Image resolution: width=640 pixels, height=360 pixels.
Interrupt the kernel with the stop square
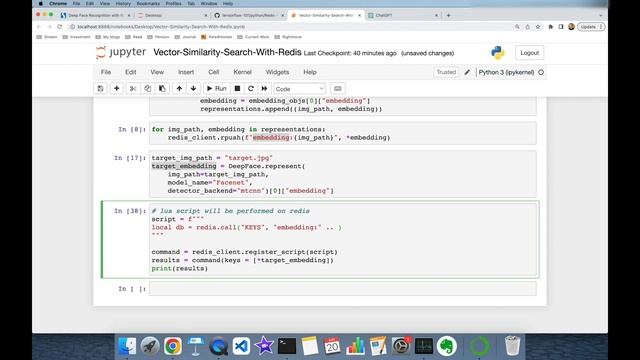(237, 89)
